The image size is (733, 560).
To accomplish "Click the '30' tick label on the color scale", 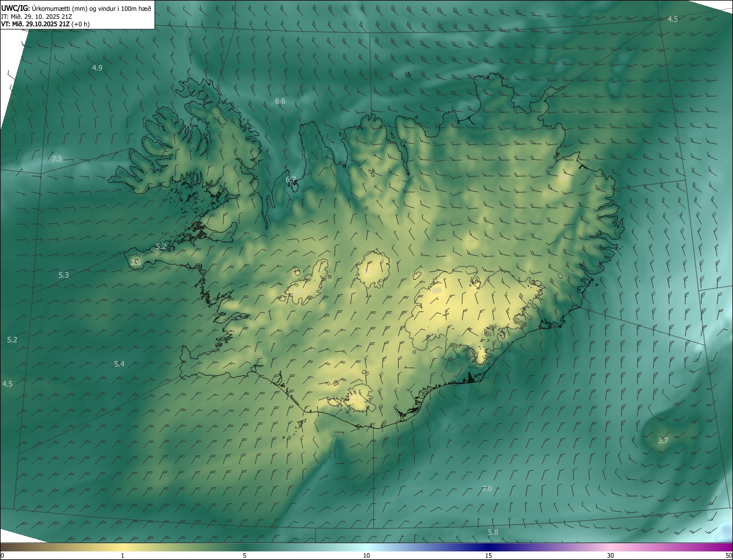I will point(610,556).
